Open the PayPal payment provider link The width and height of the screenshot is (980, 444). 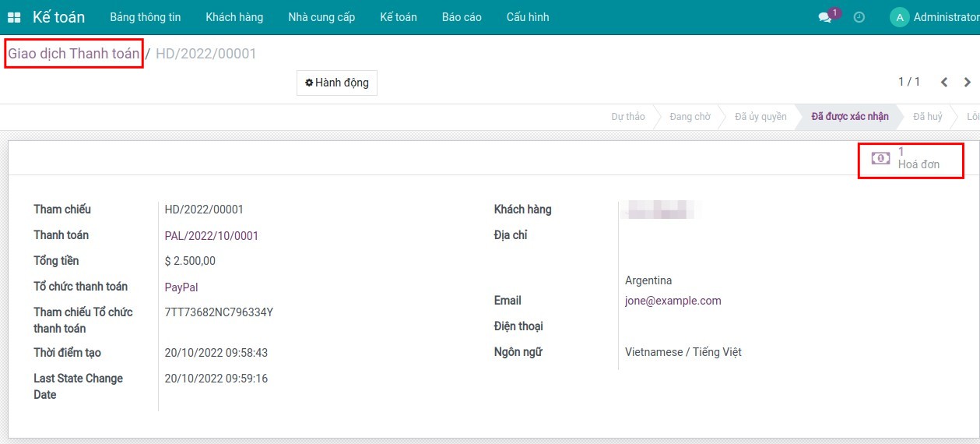pos(181,287)
